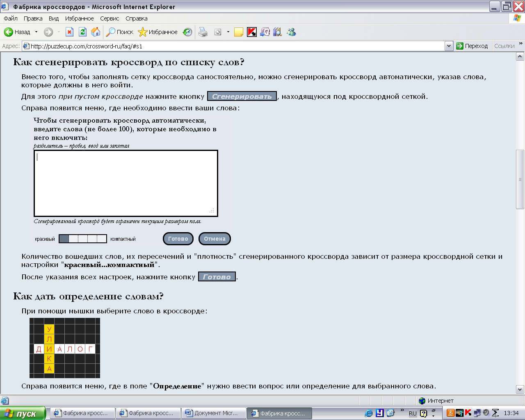Stop loading the page with the red X icon
Screen dimensions: 525x420
pos(69,32)
